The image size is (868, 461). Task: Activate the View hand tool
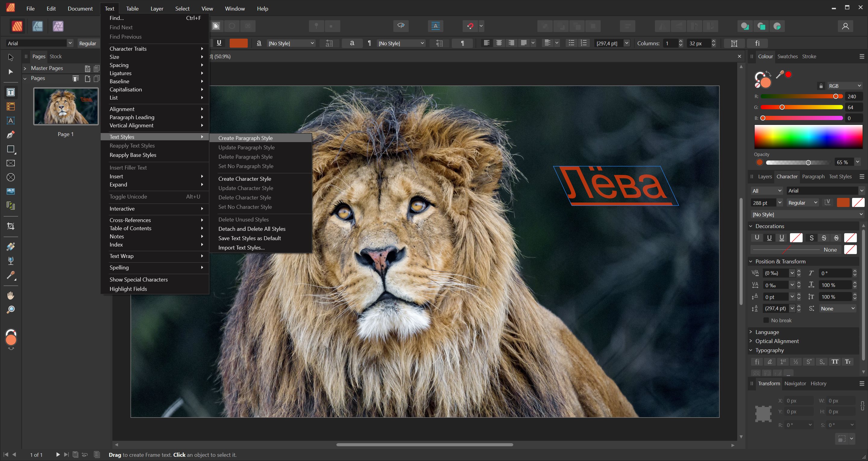[11, 296]
